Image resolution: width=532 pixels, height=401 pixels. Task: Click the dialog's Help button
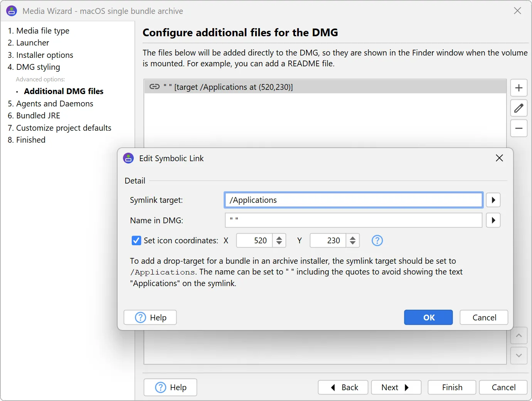click(x=150, y=317)
